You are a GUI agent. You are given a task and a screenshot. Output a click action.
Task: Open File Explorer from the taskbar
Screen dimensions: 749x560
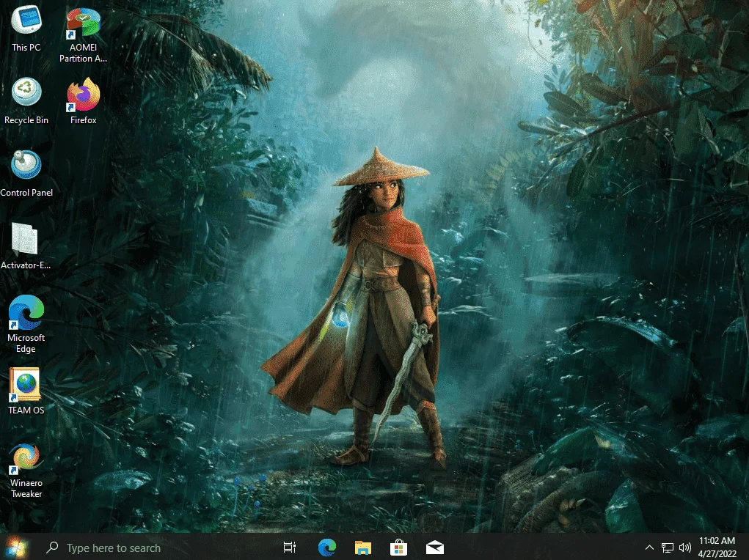(x=363, y=548)
